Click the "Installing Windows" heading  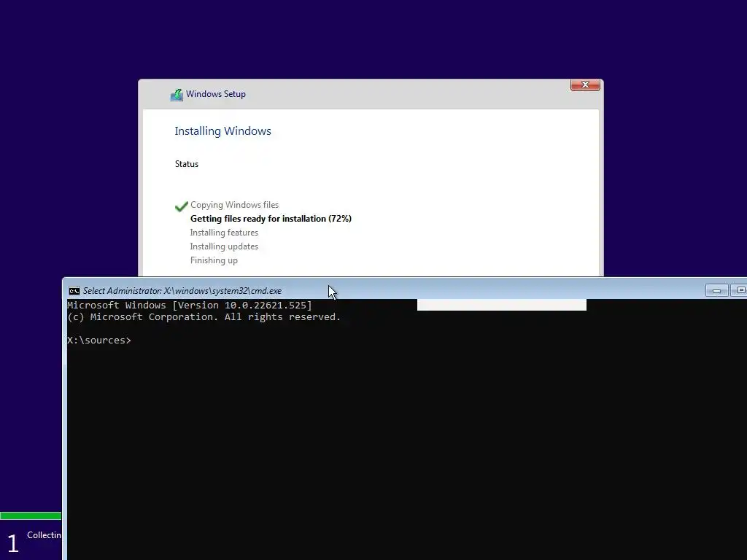tap(222, 131)
